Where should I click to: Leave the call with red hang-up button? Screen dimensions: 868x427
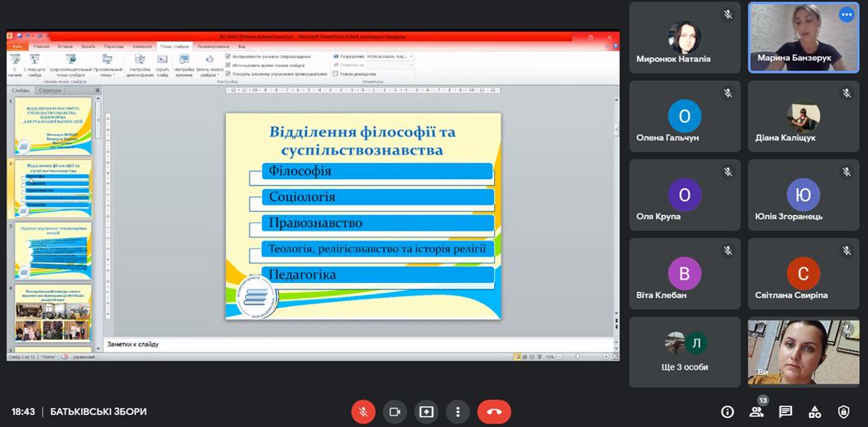(x=494, y=411)
